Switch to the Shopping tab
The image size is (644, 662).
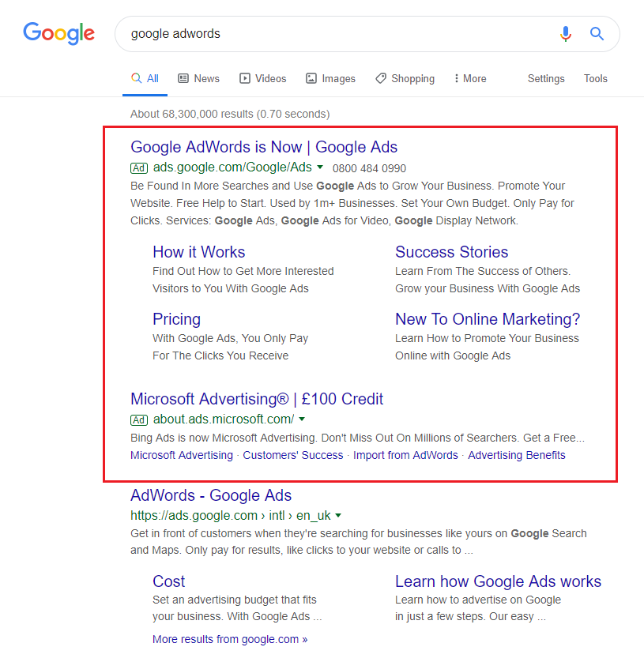coord(405,78)
